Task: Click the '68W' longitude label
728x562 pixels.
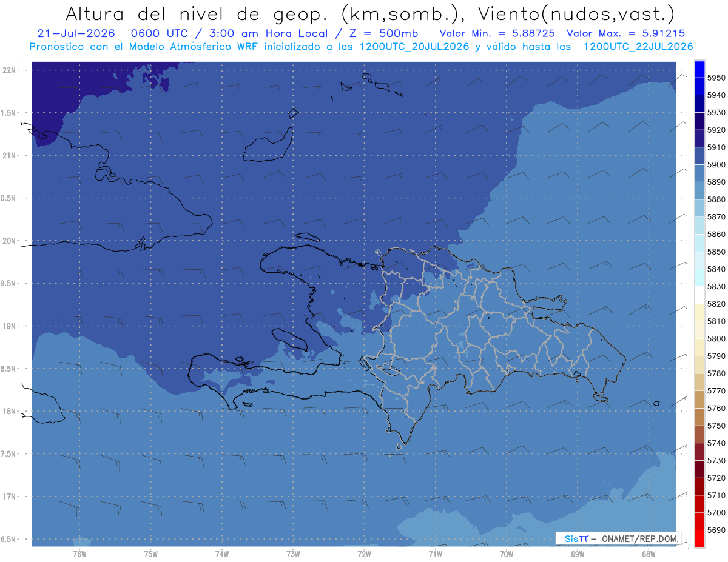Action: 649,554
